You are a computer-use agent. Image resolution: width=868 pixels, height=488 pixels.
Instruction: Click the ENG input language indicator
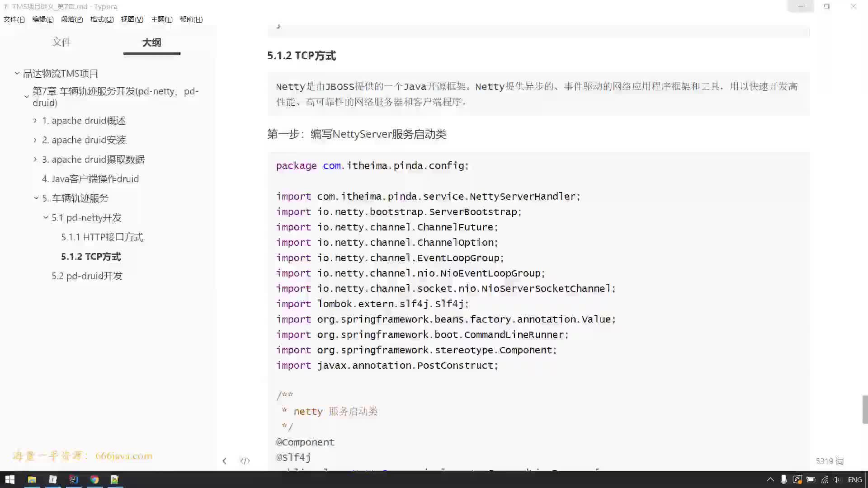point(855,479)
